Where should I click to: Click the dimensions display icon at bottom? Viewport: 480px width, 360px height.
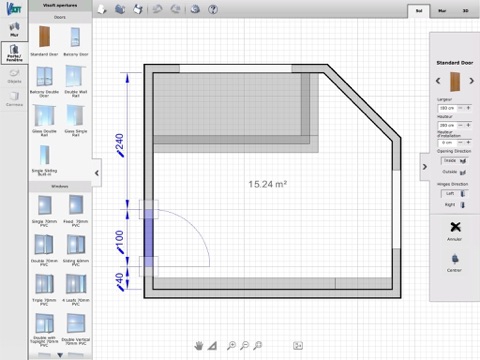pyautogui.click(x=298, y=346)
